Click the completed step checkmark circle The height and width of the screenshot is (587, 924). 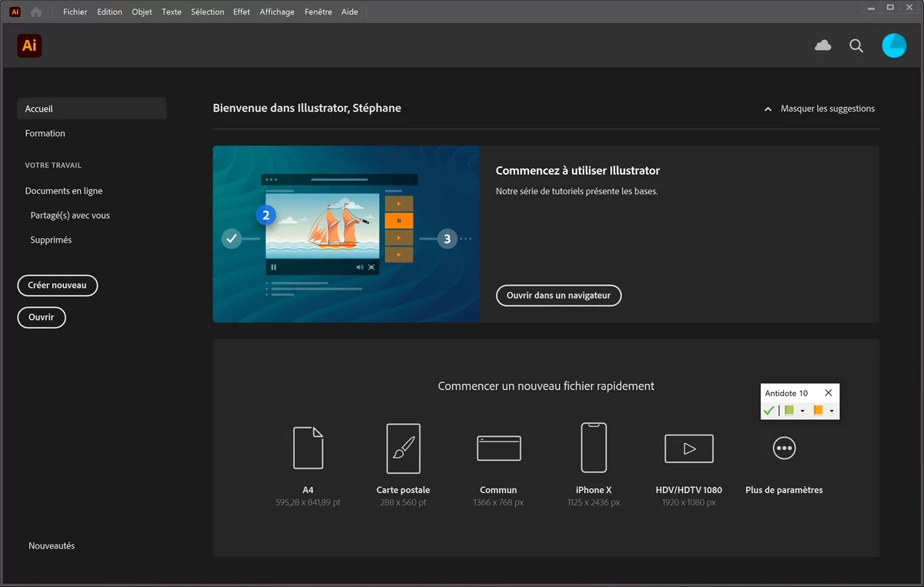[x=232, y=239]
